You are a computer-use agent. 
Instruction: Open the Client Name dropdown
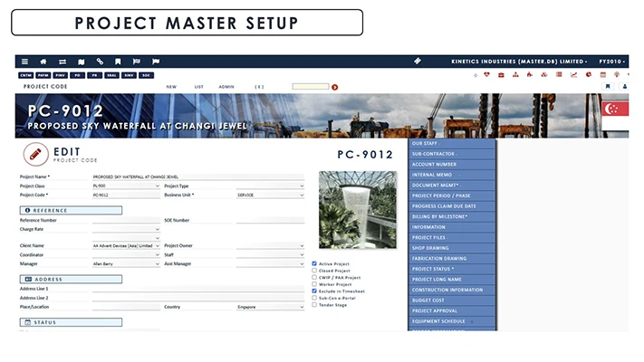126,245
